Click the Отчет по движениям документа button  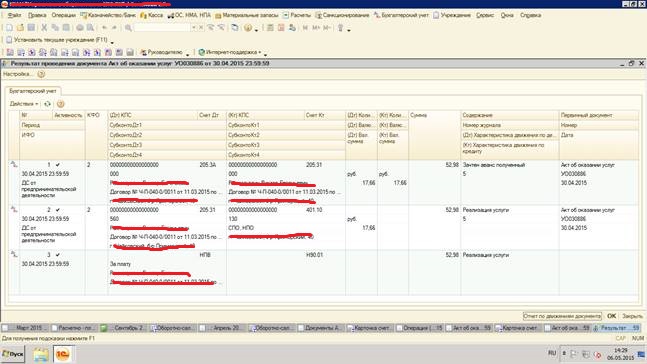coord(562,316)
